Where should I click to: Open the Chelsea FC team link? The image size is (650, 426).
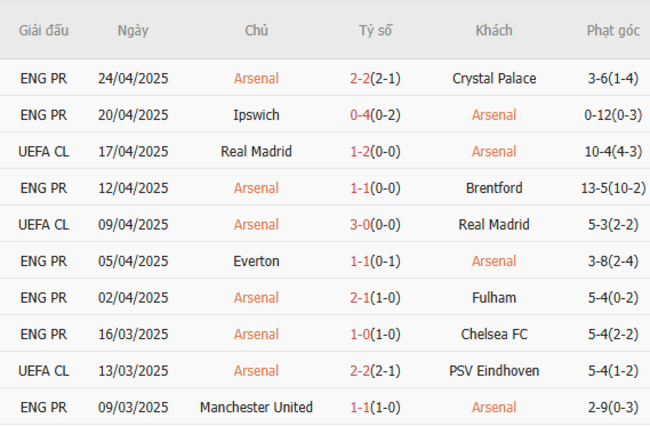[494, 334]
